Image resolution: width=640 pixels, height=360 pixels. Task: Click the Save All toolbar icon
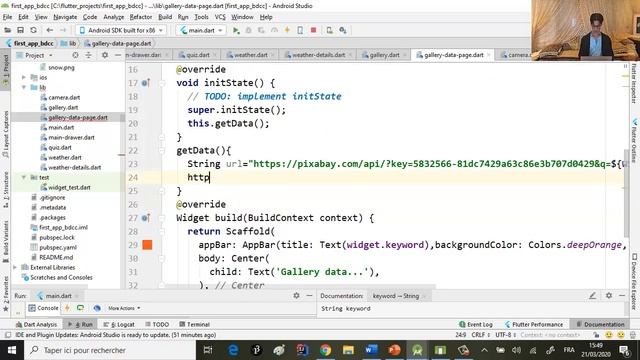click(x=20, y=30)
